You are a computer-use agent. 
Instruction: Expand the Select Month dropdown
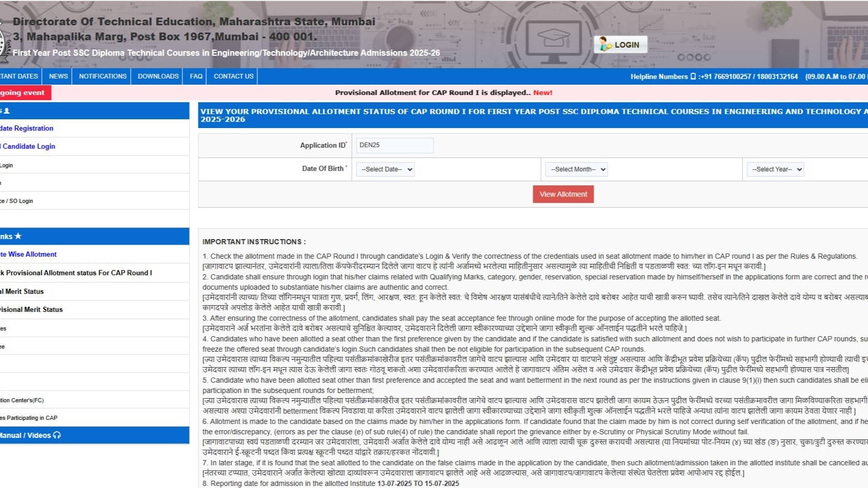(x=576, y=169)
